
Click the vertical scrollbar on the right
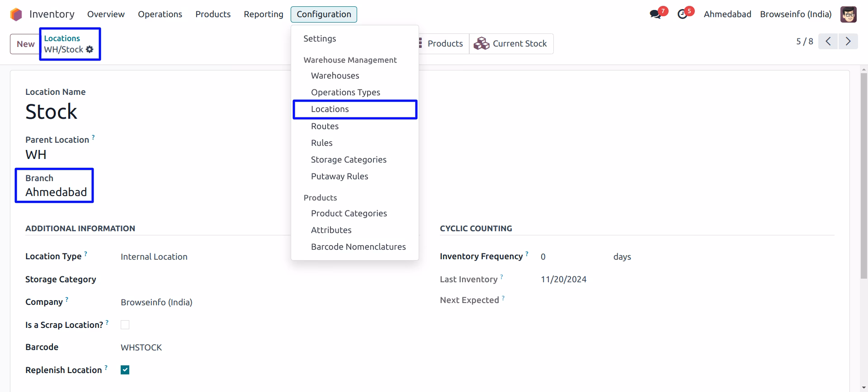(x=864, y=176)
